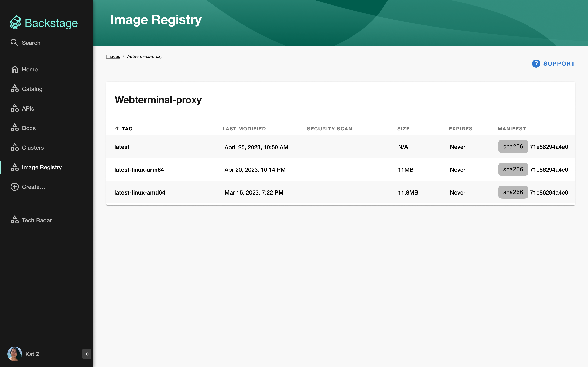Open Docs from the sidebar
588x367 pixels.
(14, 128)
